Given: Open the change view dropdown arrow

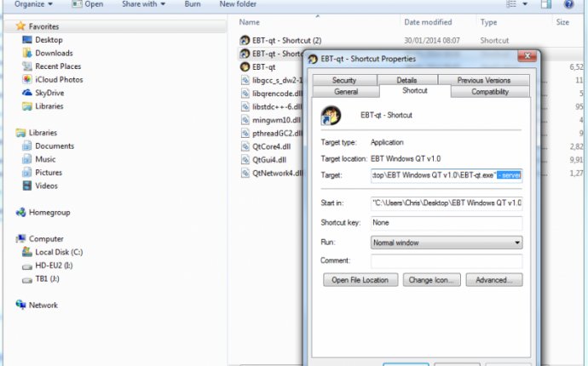Looking at the screenshot, I should click(x=526, y=4).
